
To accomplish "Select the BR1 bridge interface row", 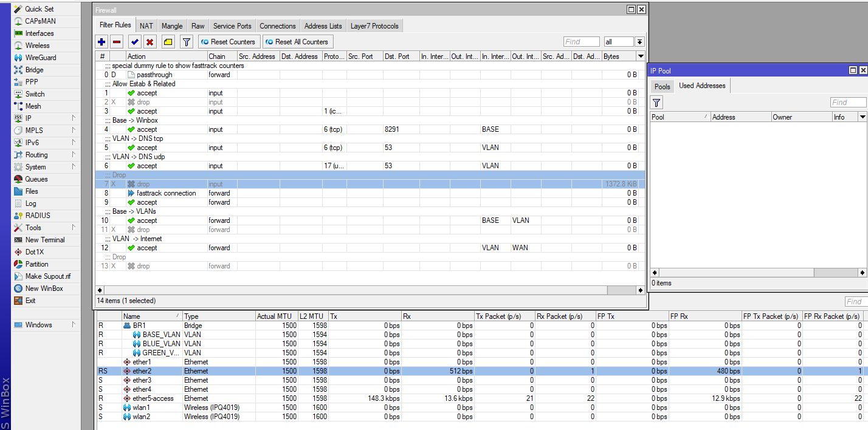I will (480, 326).
